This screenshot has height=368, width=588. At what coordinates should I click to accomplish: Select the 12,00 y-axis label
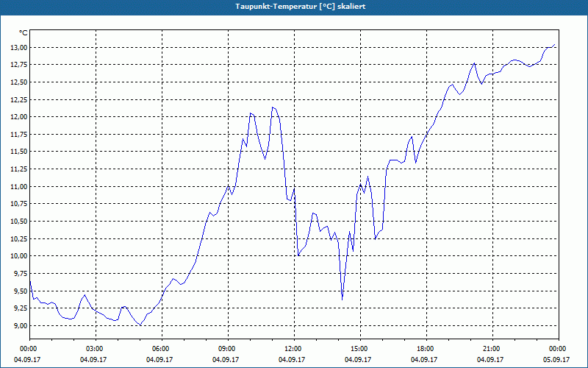click(x=21, y=117)
